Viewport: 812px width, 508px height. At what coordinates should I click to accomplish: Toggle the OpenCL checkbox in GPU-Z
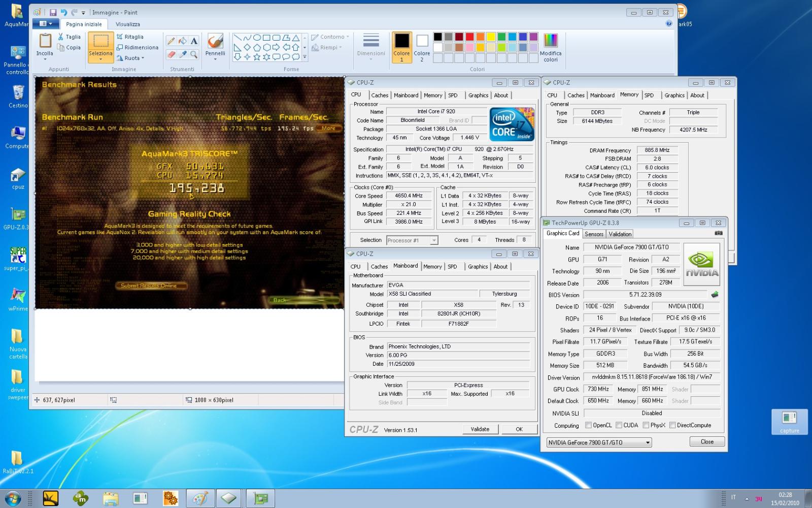(588, 425)
